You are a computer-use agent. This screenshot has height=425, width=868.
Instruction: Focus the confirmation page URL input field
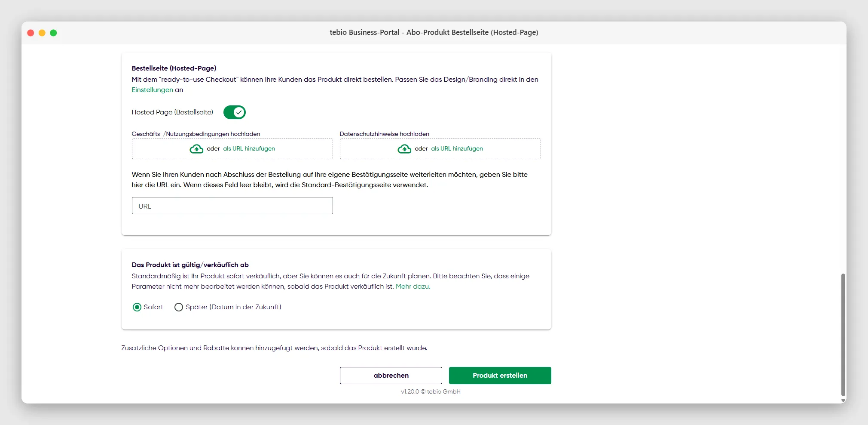tap(232, 206)
